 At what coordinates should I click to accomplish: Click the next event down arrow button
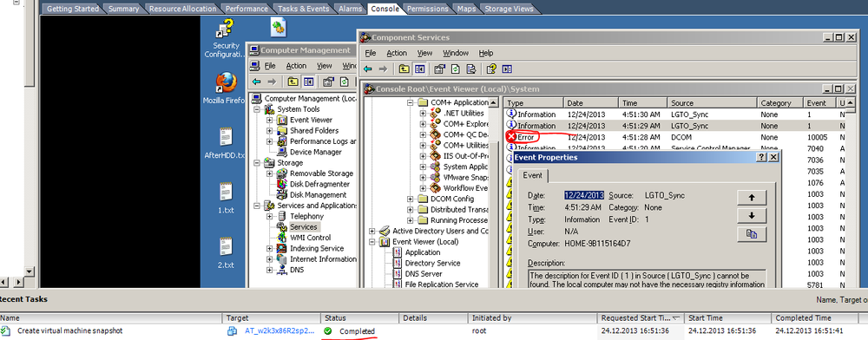(751, 216)
